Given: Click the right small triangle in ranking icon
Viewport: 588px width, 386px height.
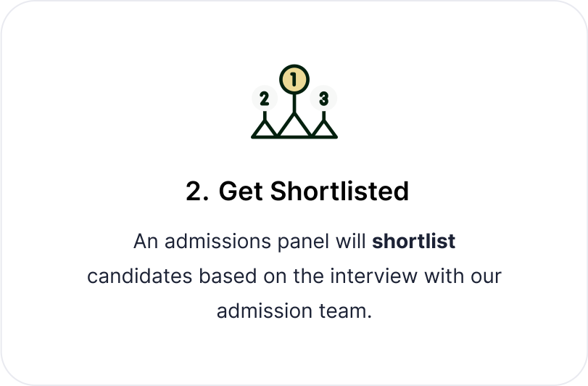Looking at the screenshot, I should (x=324, y=130).
